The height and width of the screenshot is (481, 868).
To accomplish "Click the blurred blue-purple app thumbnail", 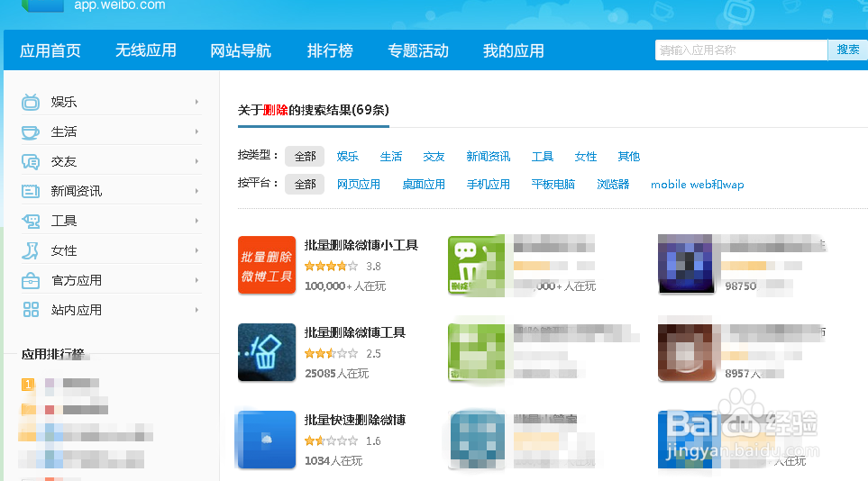I will click(x=685, y=264).
